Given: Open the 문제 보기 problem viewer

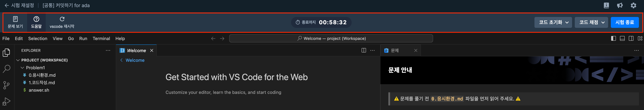Looking at the screenshot, I should coord(15,22).
